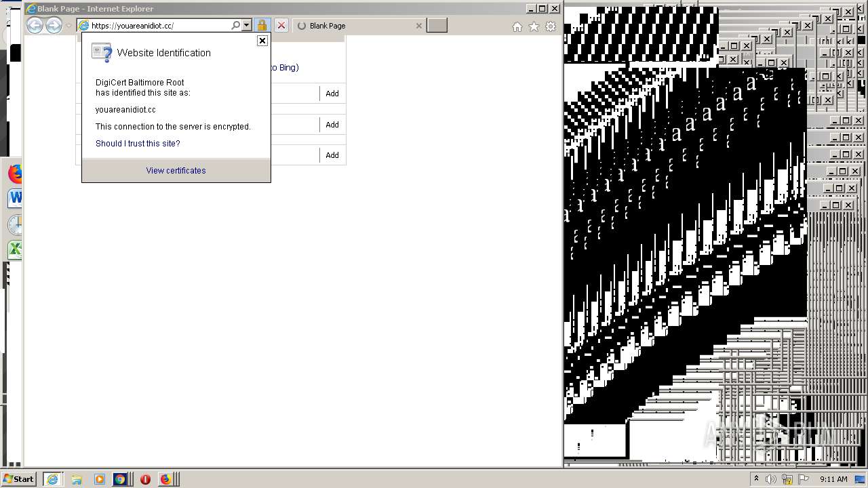Open Opera from the taskbar

coord(145,479)
